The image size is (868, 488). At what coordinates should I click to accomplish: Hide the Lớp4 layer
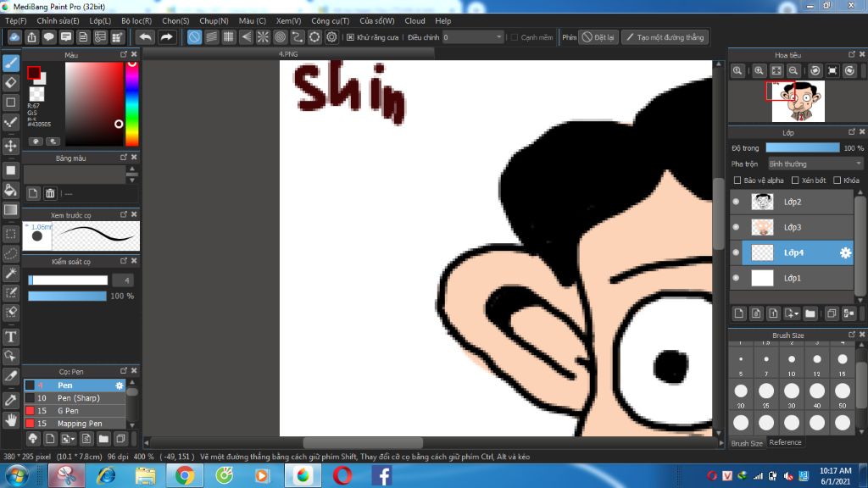pyautogui.click(x=736, y=252)
